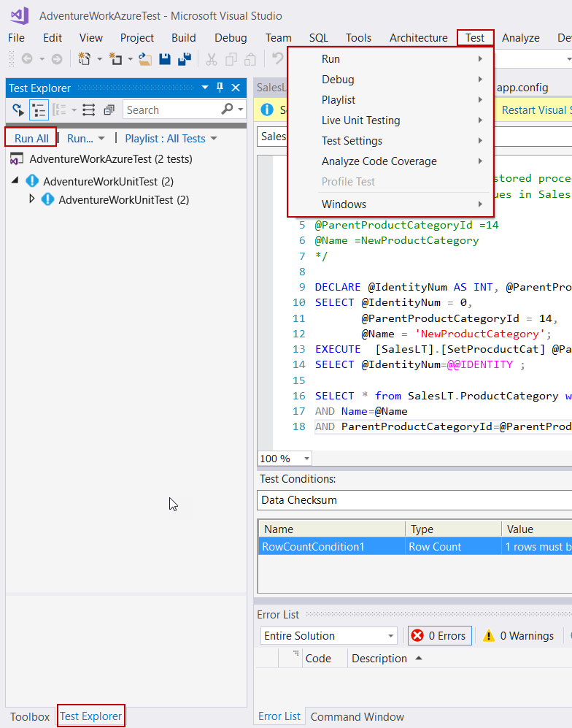Image resolution: width=572 pixels, height=728 pixels.
Task: Switch to the Command Window tab
Action: [x=357, y=716]
